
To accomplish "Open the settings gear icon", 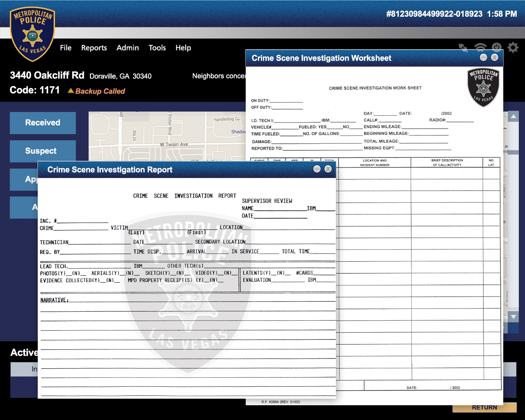I will coord(513,48).
